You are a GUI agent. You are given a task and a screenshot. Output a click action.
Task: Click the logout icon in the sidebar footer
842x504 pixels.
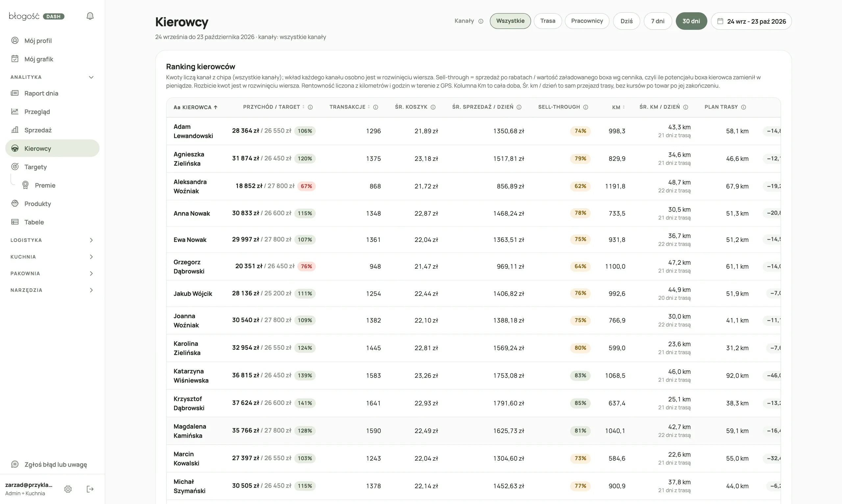[90, 489]
